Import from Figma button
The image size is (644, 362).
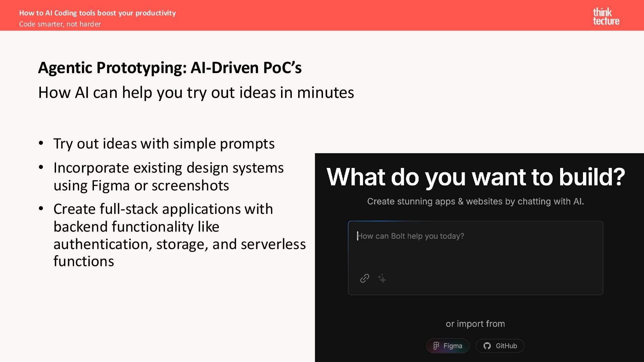(448, 346)
